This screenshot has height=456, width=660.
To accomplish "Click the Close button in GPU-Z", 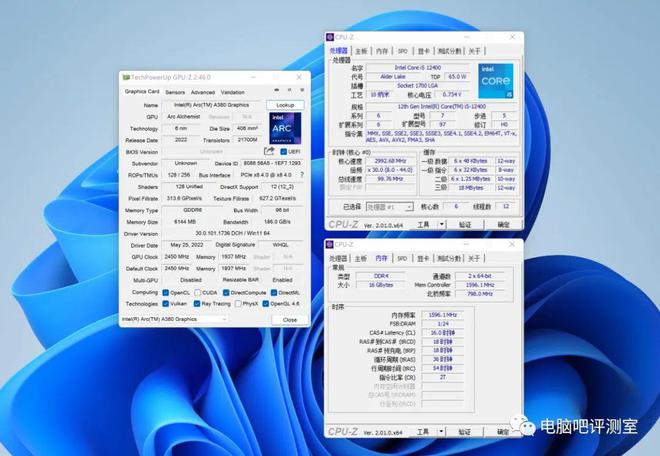I will (x=288, y=319).
